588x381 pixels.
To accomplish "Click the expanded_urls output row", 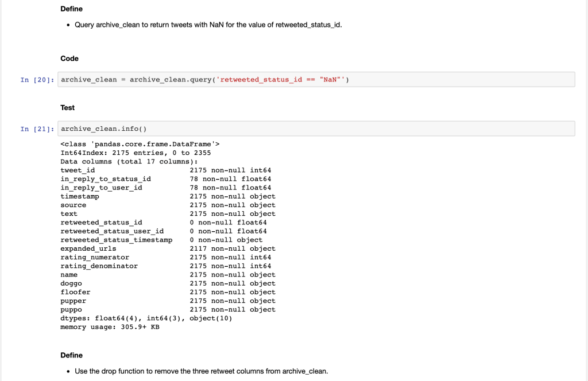I will 168,248.
